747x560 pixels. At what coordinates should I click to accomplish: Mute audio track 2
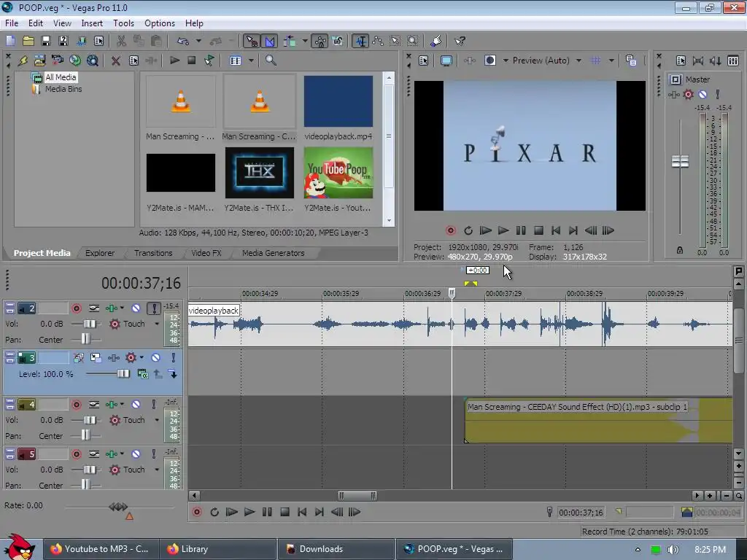136,308
